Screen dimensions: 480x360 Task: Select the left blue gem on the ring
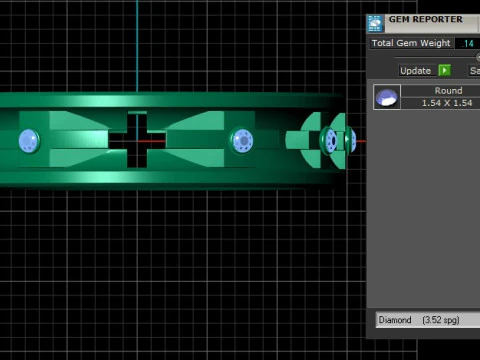[29, 141]
